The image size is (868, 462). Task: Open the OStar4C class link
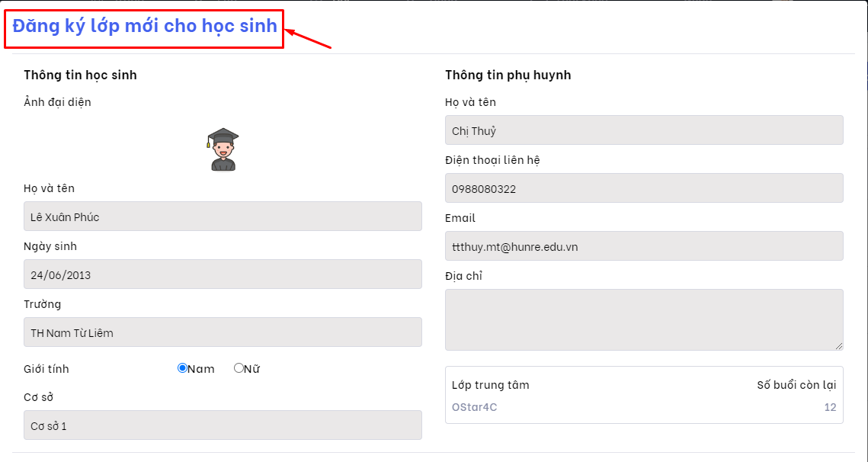coord(474,407)
